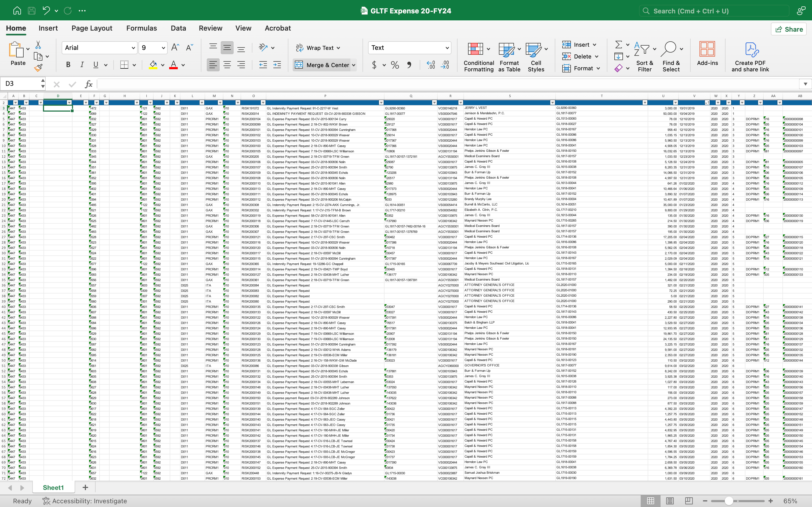Toggle bold formatting

pos(68,65)
